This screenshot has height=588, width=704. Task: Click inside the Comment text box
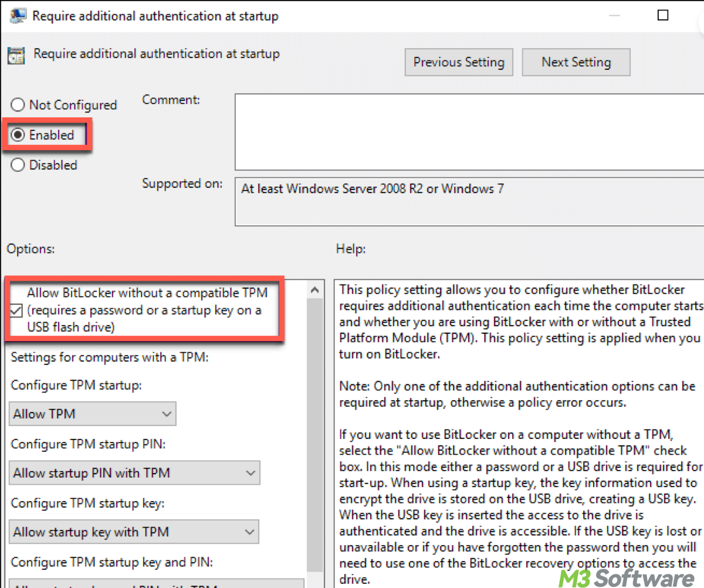click(x=469, y=131)
